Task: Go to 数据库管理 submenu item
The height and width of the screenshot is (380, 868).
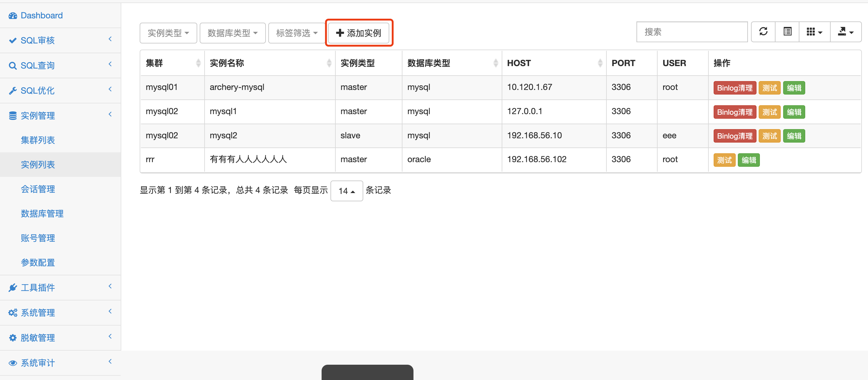Action: click(42, 213)
